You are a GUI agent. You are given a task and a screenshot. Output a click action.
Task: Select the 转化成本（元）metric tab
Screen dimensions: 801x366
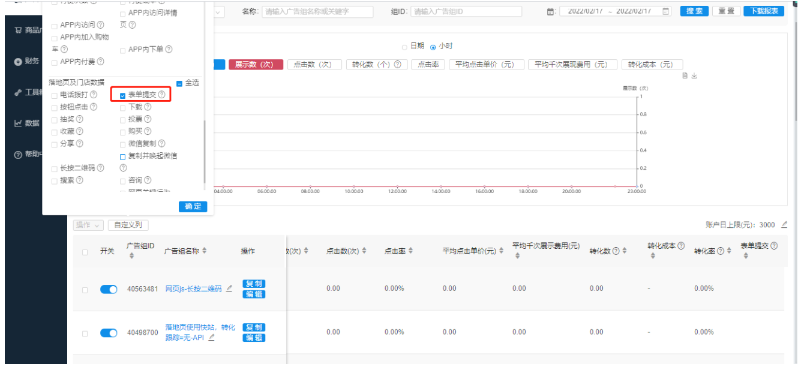(x=652, y=64)
